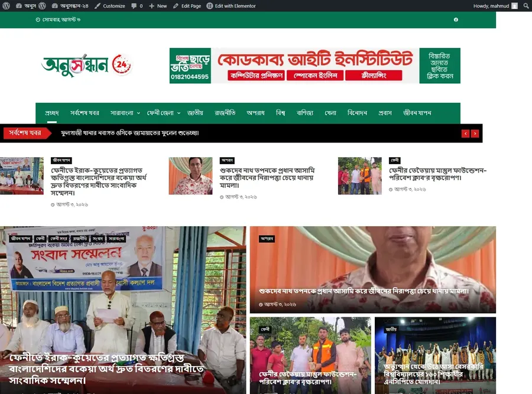Screen dimensions: 532x394
Task: Open the WordPress logo menu in admin bar
Action: (6, 6)
